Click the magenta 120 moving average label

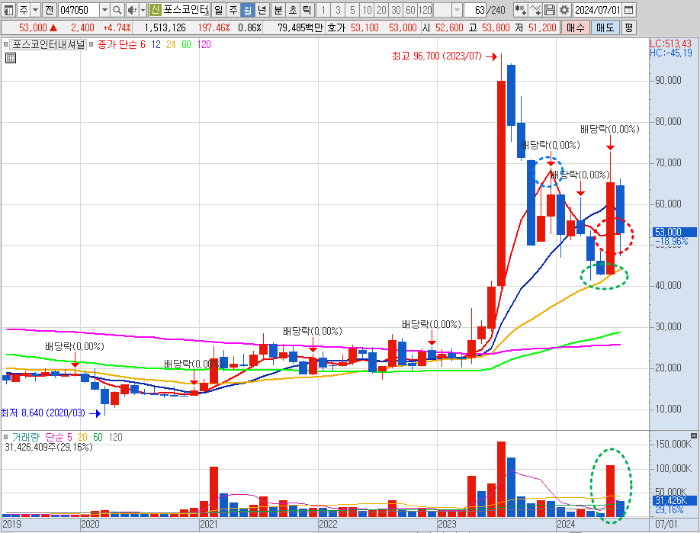point(204,45)
